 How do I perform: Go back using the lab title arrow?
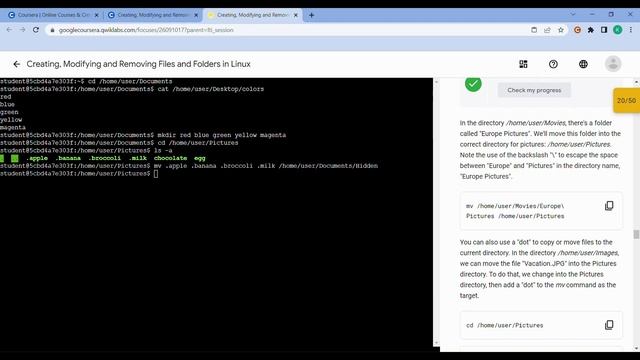(x=16, y=64)
